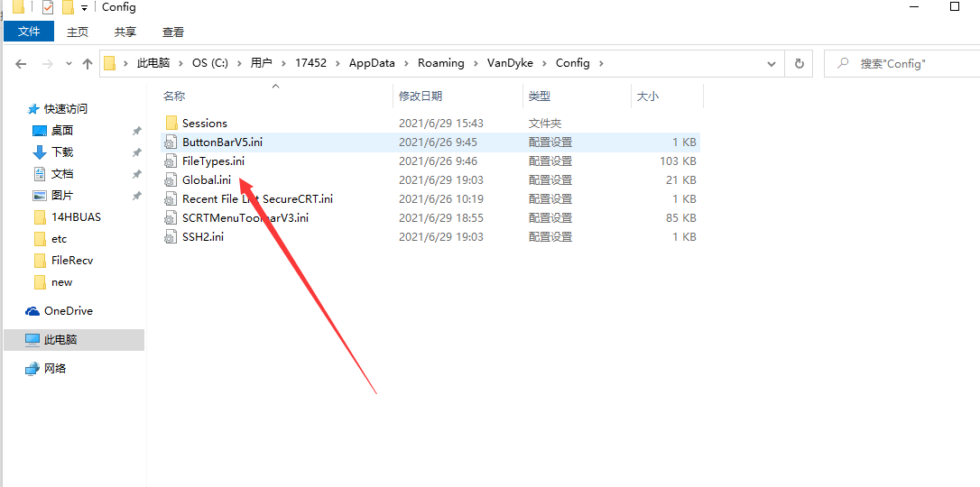Expand the chevron after AppData in the address bar
This screenshot has height=487, width=980.
[405, 63]
